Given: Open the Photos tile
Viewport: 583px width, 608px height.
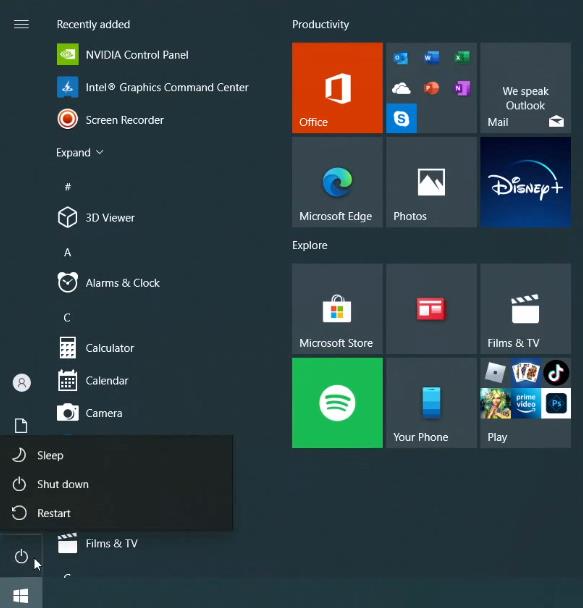Looking at the screenshot, I should [431, 182].
